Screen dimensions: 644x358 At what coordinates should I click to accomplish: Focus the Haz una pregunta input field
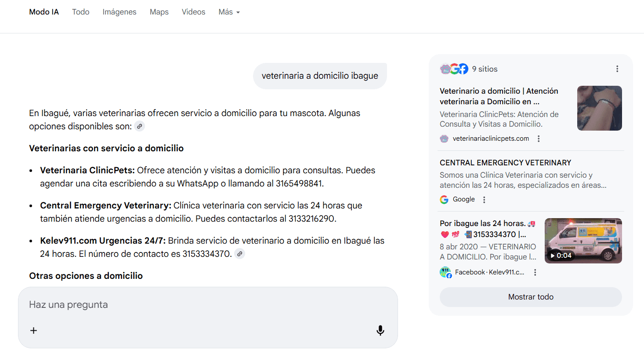[198, 305]
